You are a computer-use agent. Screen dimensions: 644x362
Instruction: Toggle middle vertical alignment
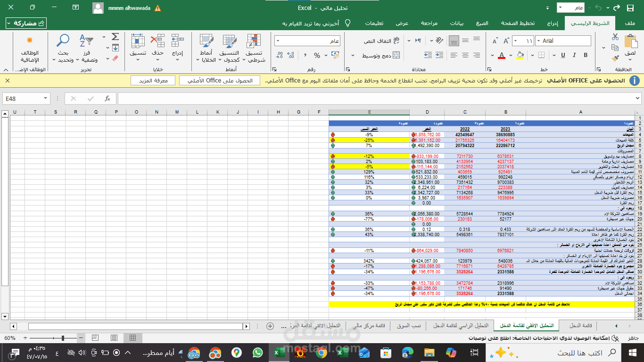click(x=465, y=41)
